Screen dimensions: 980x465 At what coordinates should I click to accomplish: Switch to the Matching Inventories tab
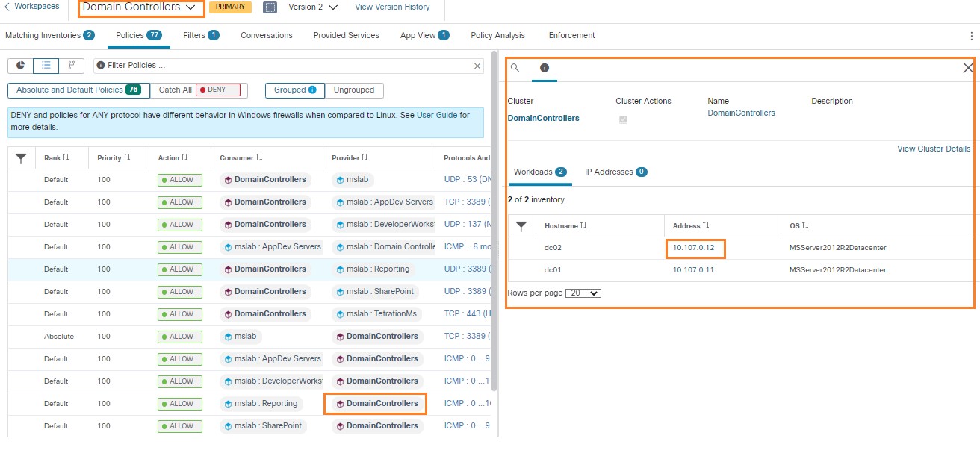pos(49,35)
